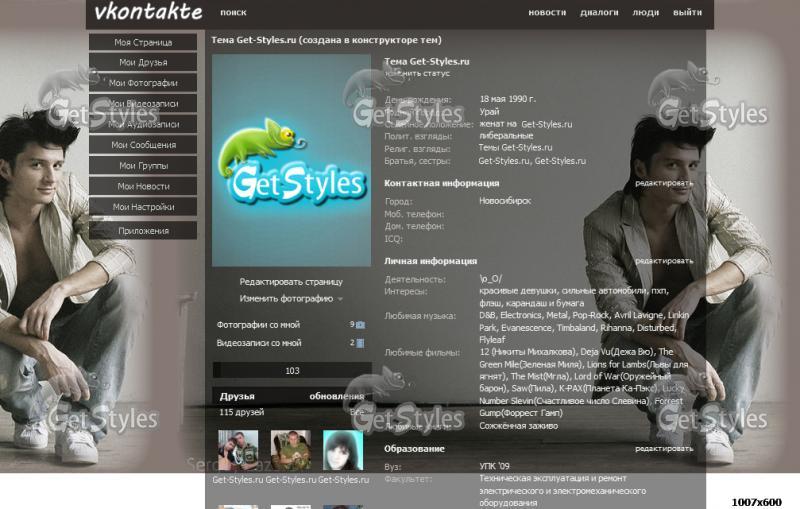800x509 pixels.
Task: Open Моя Страница in the left sidebar
Action: click(143, 43)
